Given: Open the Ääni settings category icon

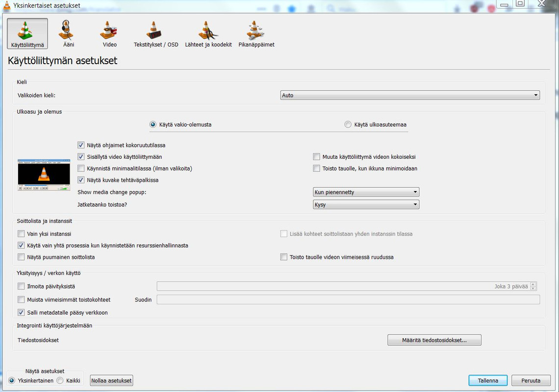Looking at the screenshot, I should coord(69,34).
